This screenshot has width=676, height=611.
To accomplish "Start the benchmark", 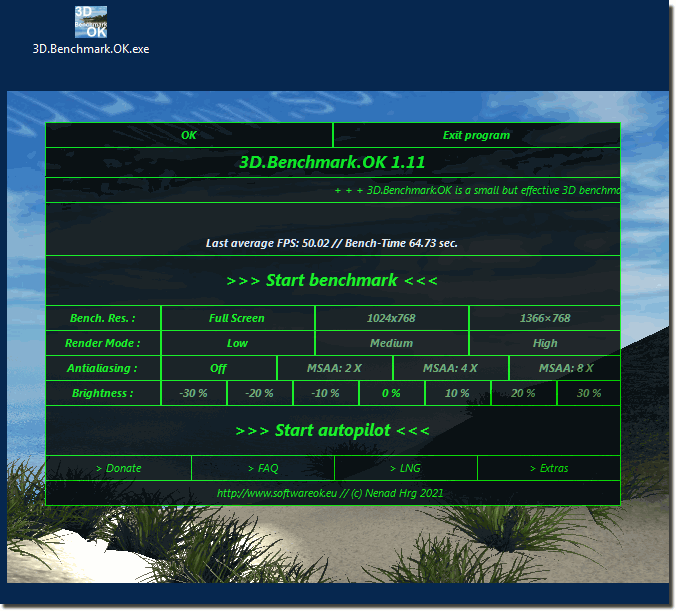I will click(332, 281).
